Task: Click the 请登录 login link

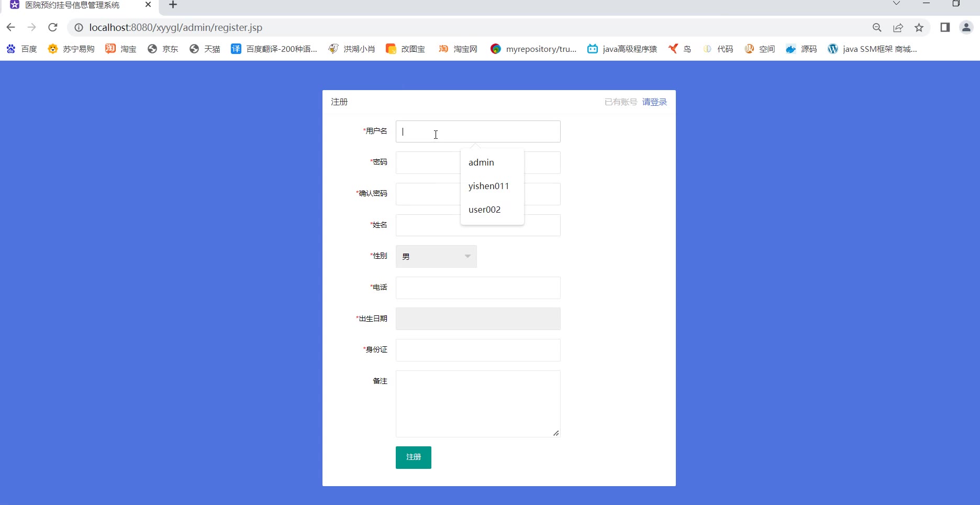Action: (x=654, y=102)
